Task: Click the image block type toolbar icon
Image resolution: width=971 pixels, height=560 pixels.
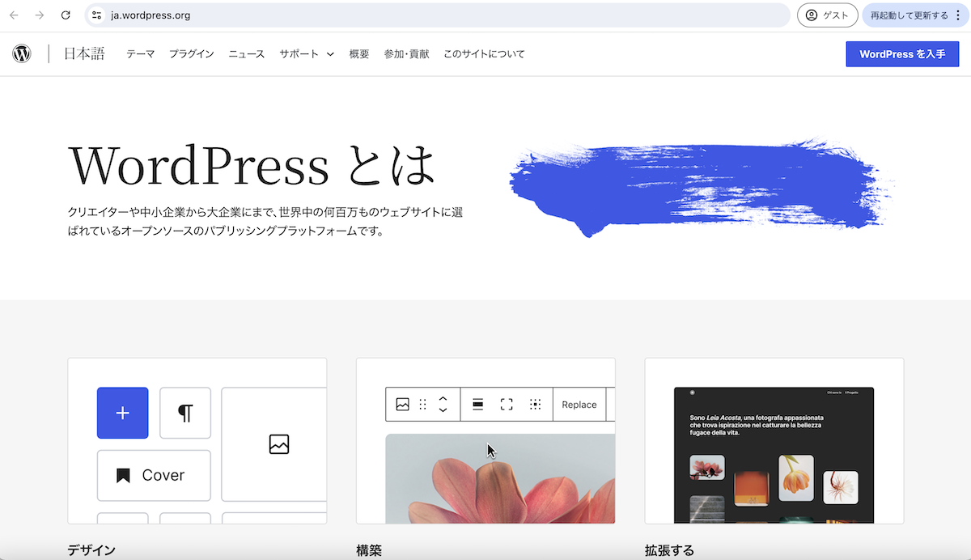Action: tap(402, 405)
